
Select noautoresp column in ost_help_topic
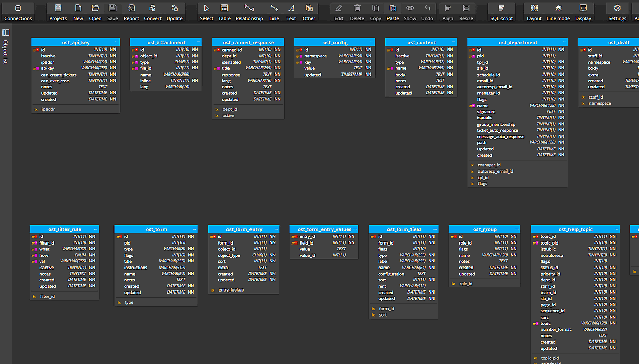(x=575, y=255)
